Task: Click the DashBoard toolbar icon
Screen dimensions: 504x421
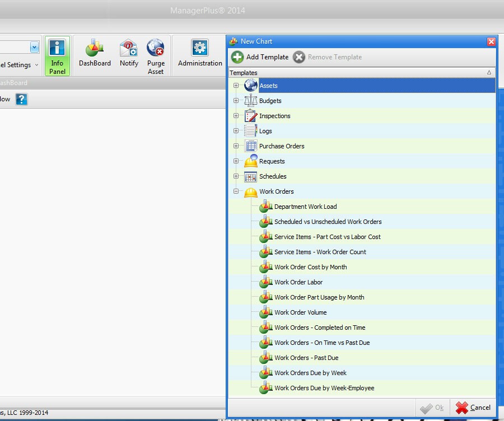Action: (x=95, y=54)
